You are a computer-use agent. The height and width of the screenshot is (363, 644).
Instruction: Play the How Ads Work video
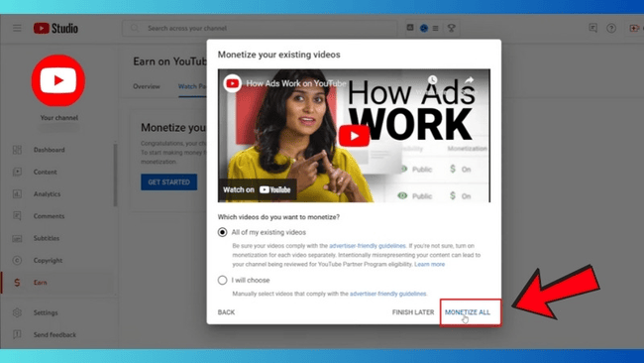tap(354, 136)
